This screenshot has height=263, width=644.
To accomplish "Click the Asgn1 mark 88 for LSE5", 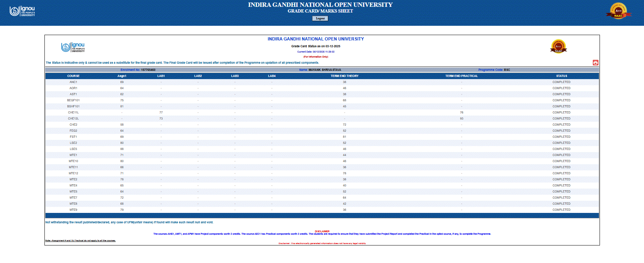I will [x=122, y=149].
